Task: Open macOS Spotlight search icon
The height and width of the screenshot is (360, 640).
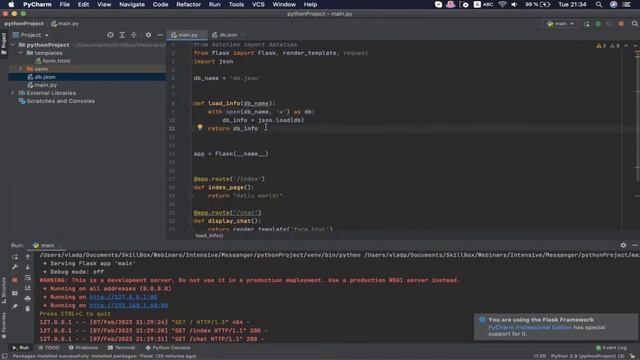Action: 599,4
